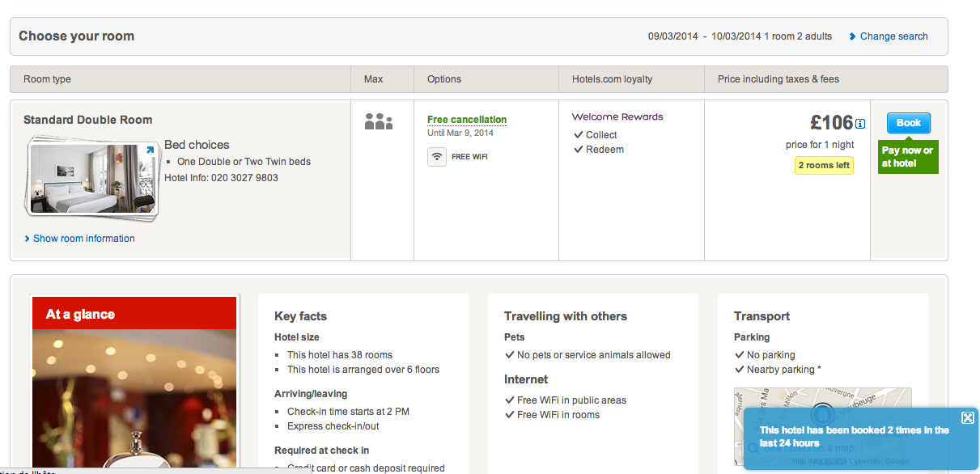Click the Nearby parking * item

pyautogui.click(x=784, y=370)
